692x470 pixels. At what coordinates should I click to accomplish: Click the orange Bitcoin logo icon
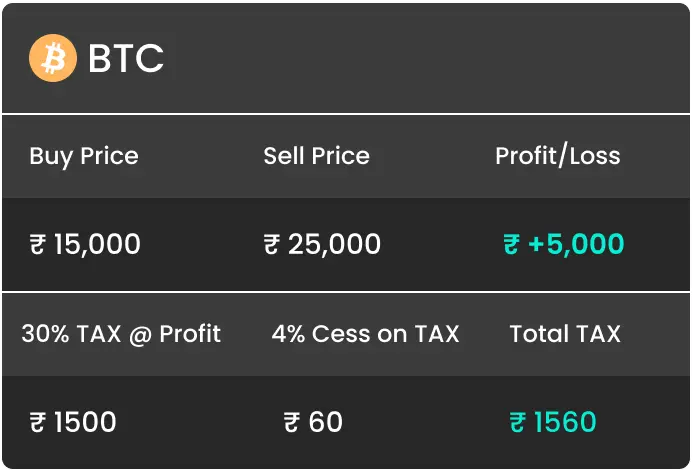point(53,58)
